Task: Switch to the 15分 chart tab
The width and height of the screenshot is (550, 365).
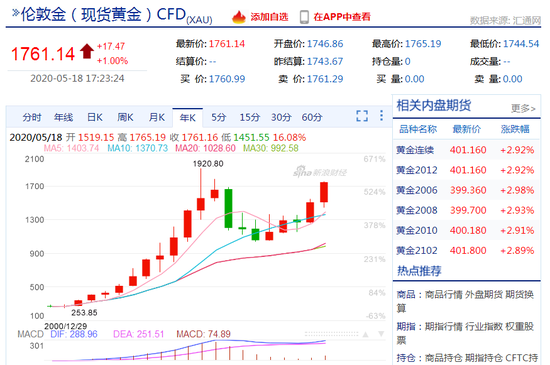Action: 249,117
